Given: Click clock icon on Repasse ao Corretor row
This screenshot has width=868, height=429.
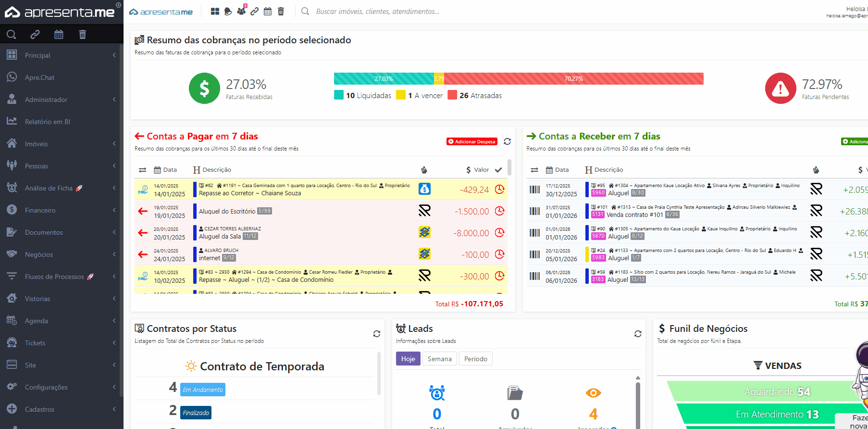Looking at the screenshot, I should (x=500, y=189).
